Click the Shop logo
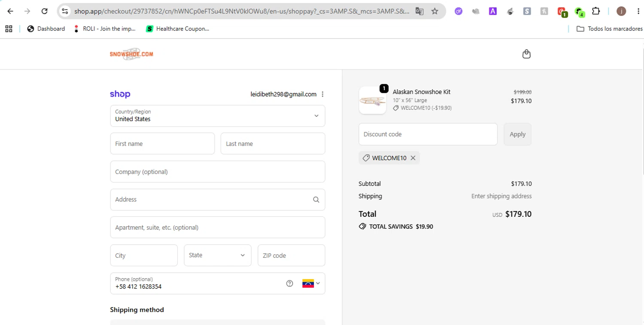644x325 pixels. (120, 94)
